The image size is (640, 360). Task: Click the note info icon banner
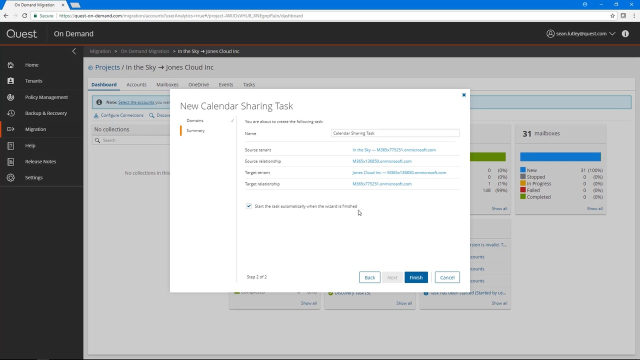click(x=99, y=102)
